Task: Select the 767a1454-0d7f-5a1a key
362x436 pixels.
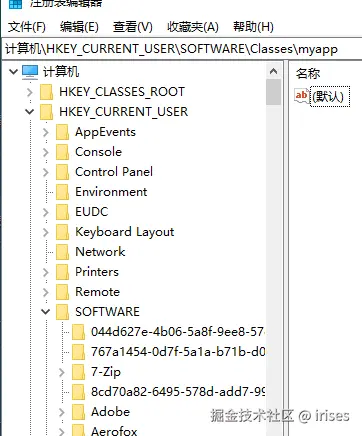Action: pyautogui.click(x=178, y=352)
